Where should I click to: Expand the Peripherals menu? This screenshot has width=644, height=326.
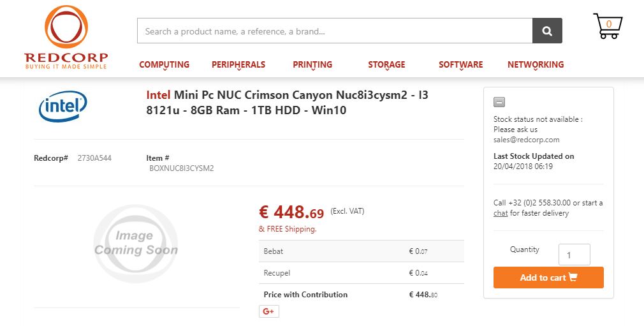click(x=238, y=64)
